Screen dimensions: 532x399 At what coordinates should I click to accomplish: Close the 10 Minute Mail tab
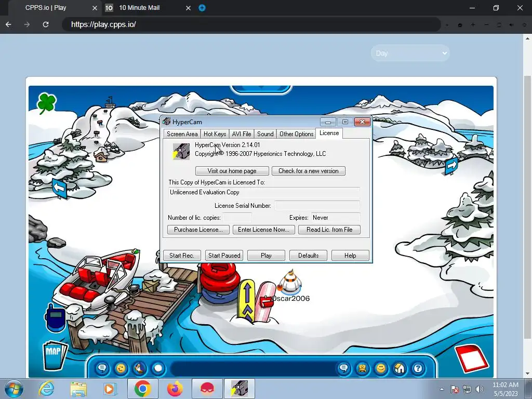tap(188, 8)
